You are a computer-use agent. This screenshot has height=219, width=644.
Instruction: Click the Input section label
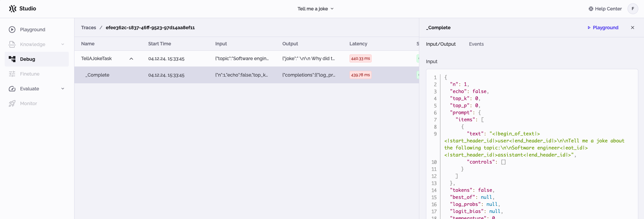(432, 61)
